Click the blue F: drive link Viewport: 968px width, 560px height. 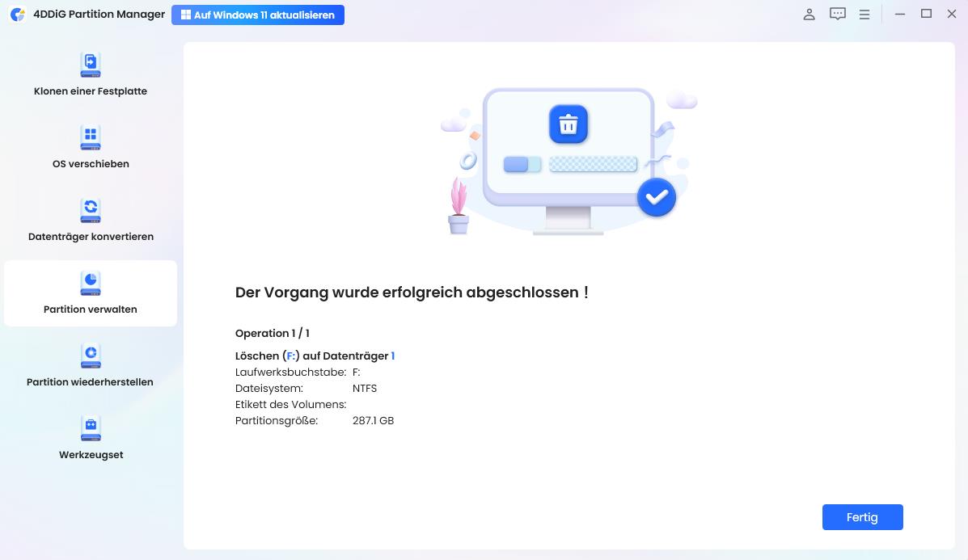[290, 356]
